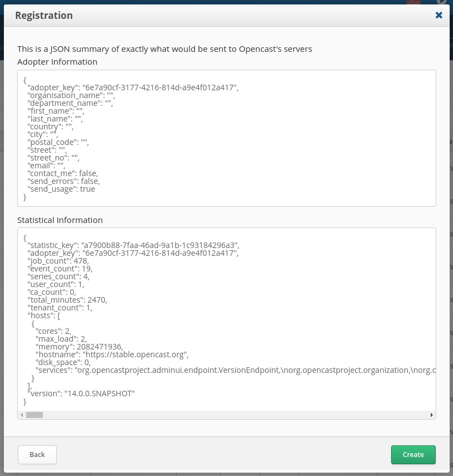Open the language selector flag icon
This screenshot has height=476, width=453.
[413, 3]
